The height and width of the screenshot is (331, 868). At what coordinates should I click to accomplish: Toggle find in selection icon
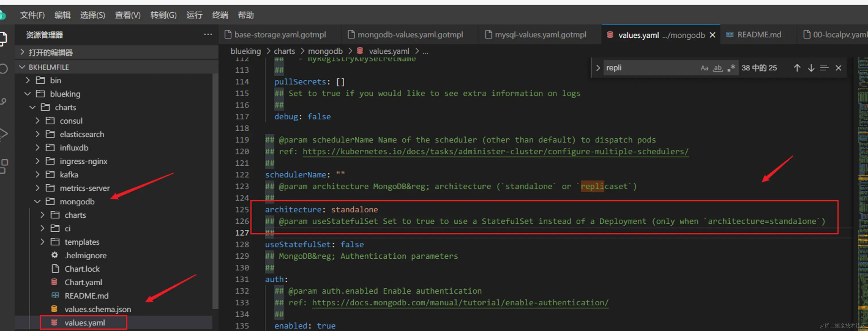click(x=824, y=68)
